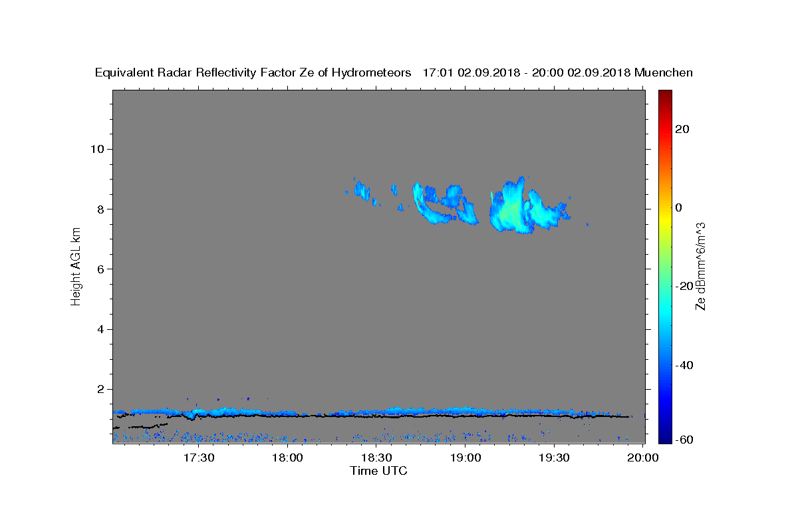This screenshot has width=798, height=532.
Task: Click the y-axis label 'Height AGL km'
Action: (76, 267)
